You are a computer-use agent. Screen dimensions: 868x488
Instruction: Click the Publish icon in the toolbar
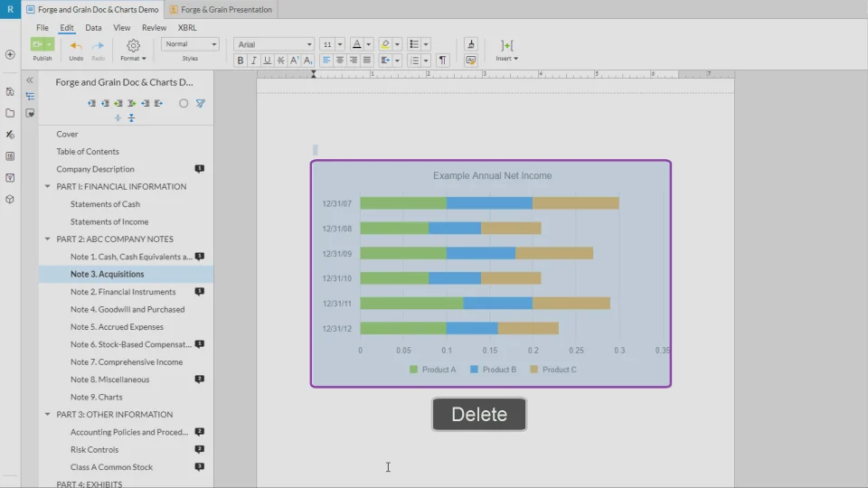[x=38, y=44]
